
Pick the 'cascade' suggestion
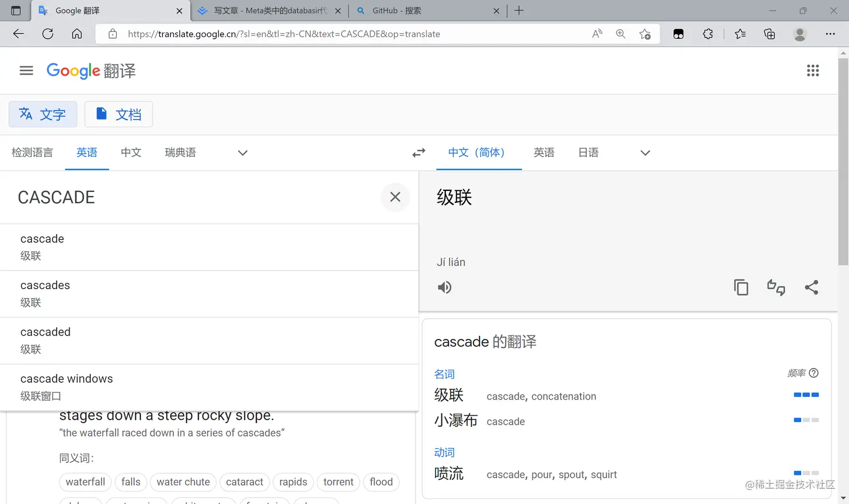point(209,247)
